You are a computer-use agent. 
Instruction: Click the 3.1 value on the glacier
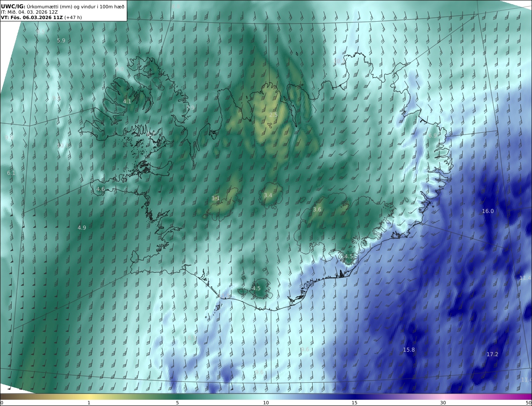click(x=216, y=198)
